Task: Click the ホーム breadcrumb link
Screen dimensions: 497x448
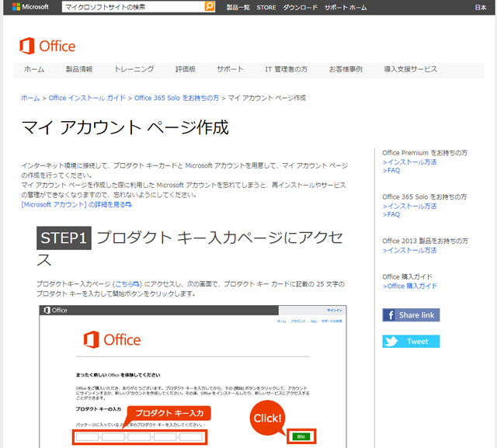Action: tap(30, 98)
